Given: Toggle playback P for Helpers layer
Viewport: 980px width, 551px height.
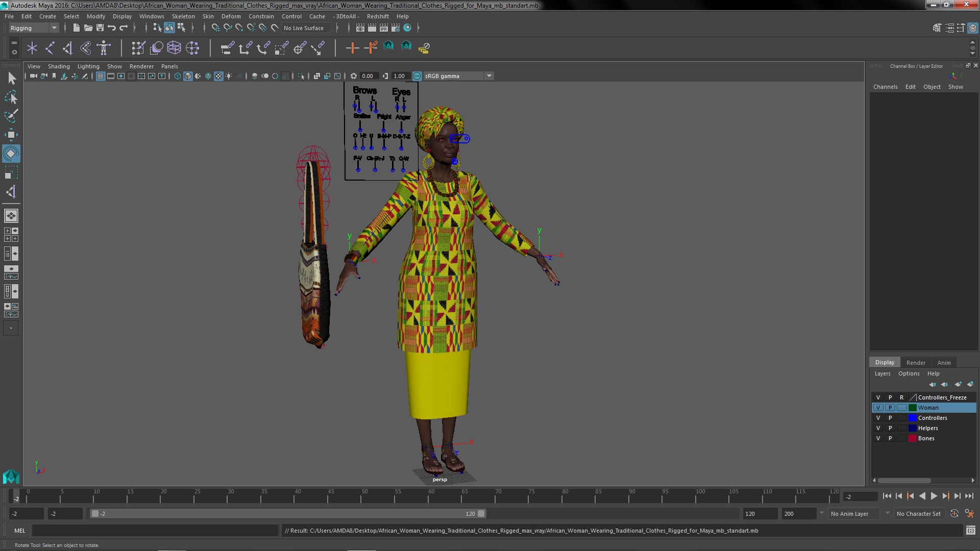Looking at the screenshot, I should click(x=890, y=428).
